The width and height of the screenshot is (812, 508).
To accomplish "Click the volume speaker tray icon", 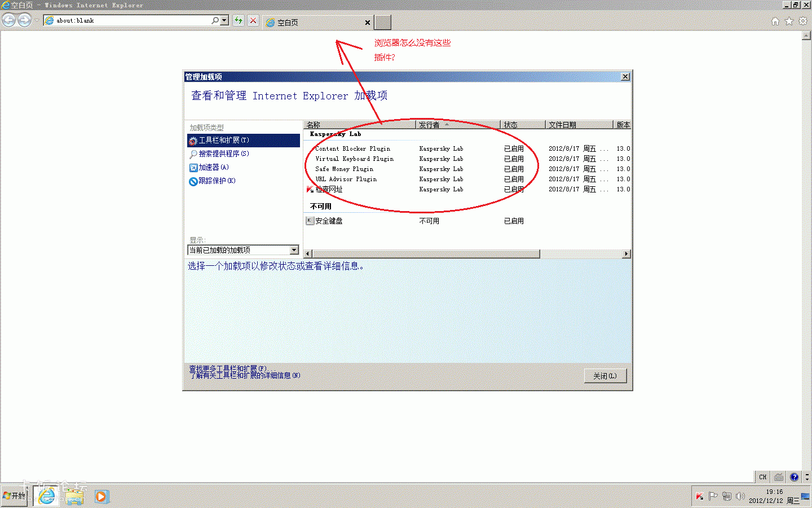I will 740,496.
